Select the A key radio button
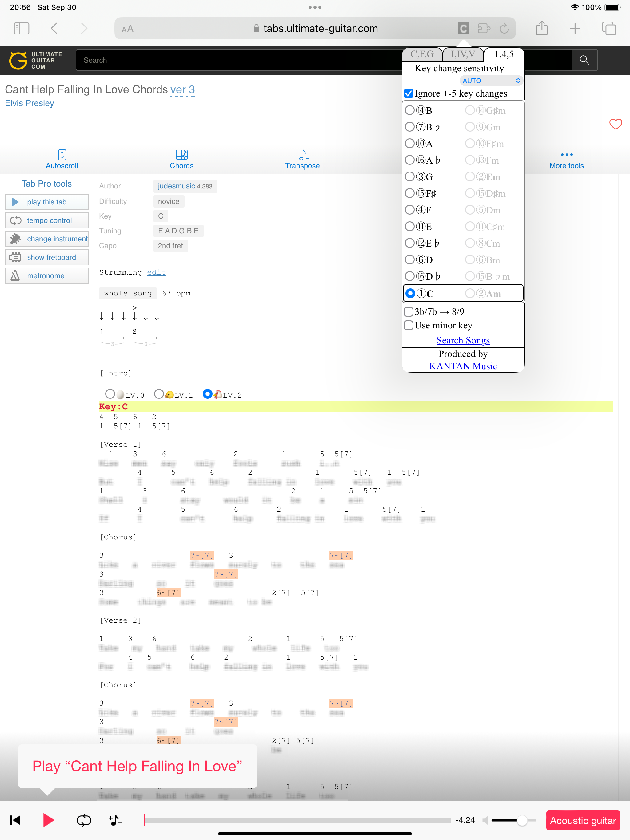 click(x=410, y=143)
